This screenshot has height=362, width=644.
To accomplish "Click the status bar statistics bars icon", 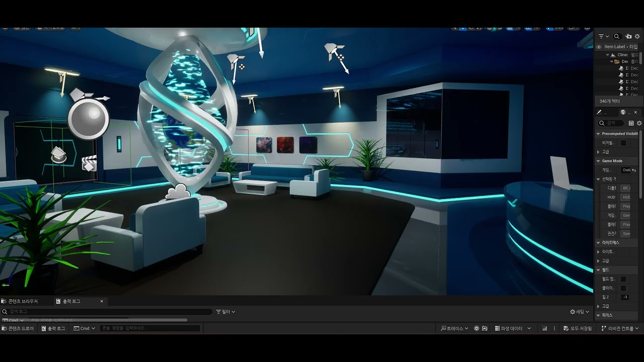I will (544, 328).
